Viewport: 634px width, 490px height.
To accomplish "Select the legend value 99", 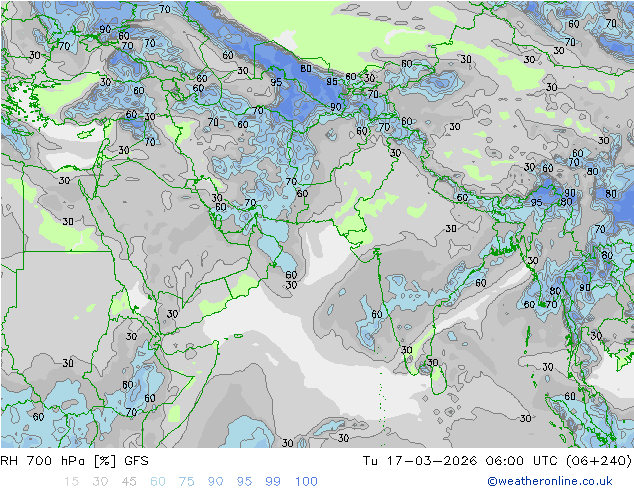I will click(273, 482).
